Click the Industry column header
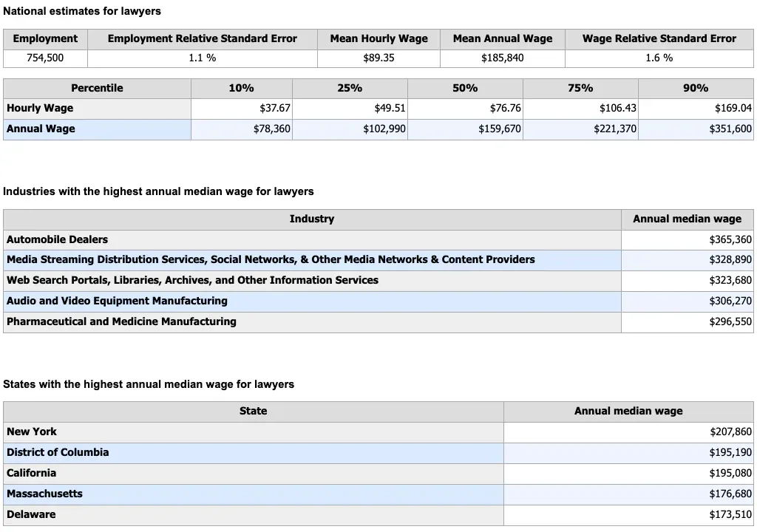This screenshot has height=532, width=757. [312, 219]
